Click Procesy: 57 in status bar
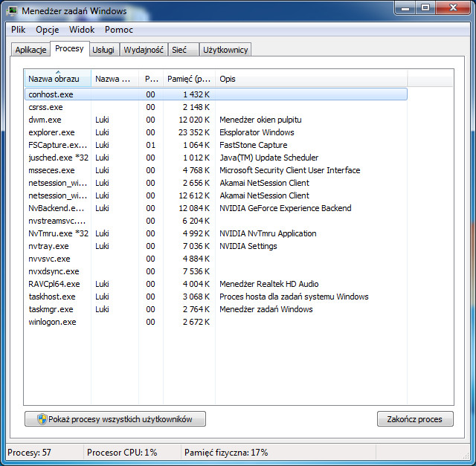Viewport: 476px width, 466px height. [x=30, y=453]
